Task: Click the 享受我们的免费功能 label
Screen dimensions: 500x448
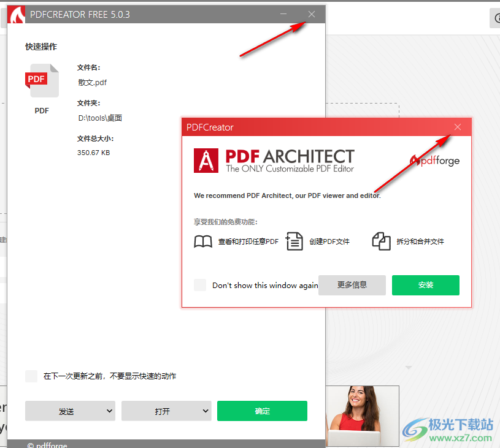Action: pos(225,222)
